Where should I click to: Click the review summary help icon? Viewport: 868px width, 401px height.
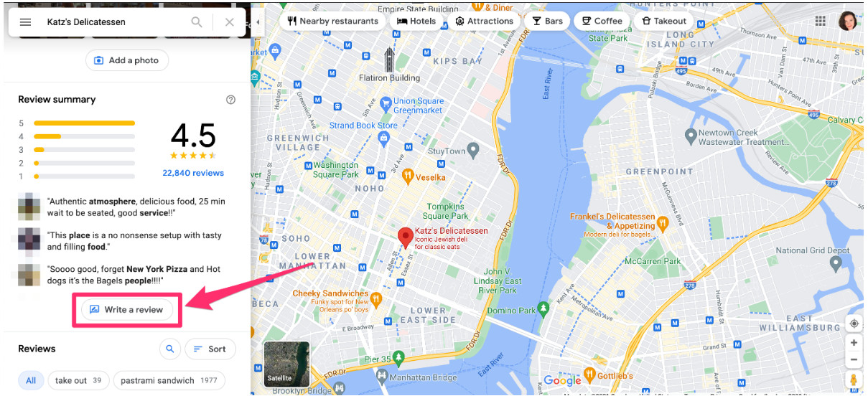pos(230,100)
